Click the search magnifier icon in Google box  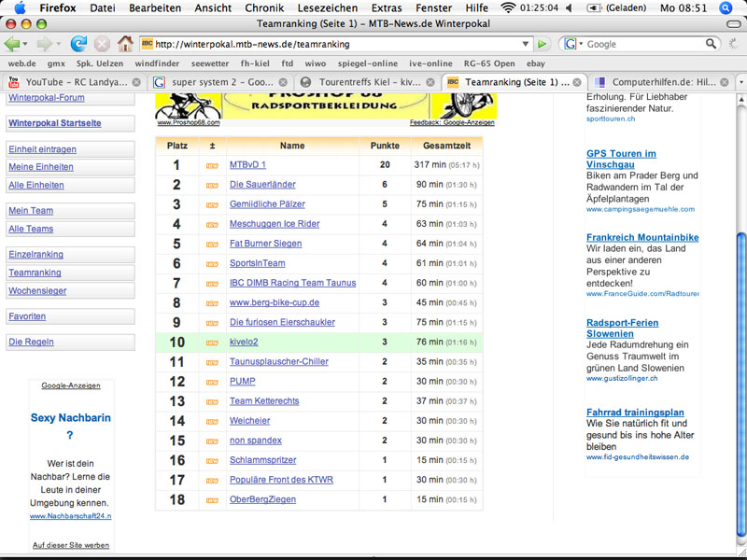[x=711, y=44]
